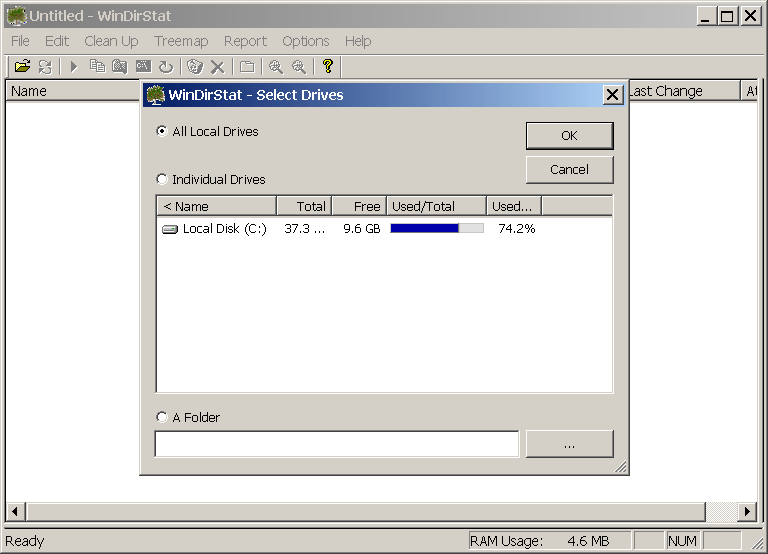Sort drives by the Name column header
The width and height of the screenshot is (768, 554).
(217, 206)
